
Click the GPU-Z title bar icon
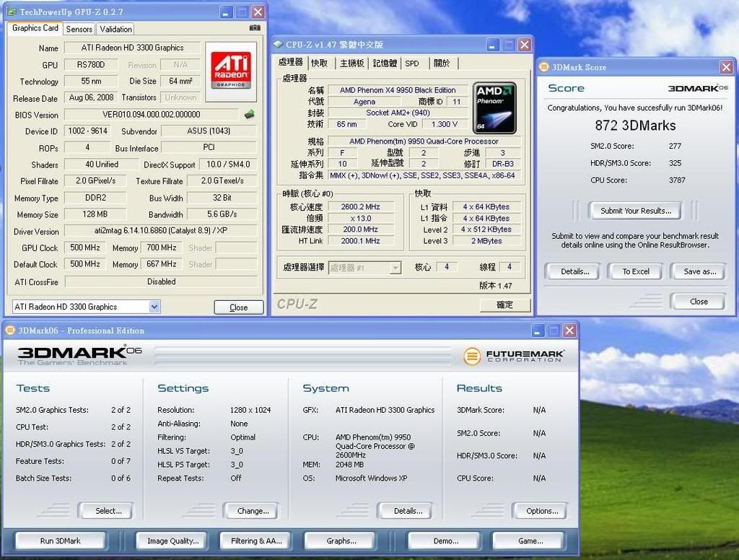[x=12, y=12]
